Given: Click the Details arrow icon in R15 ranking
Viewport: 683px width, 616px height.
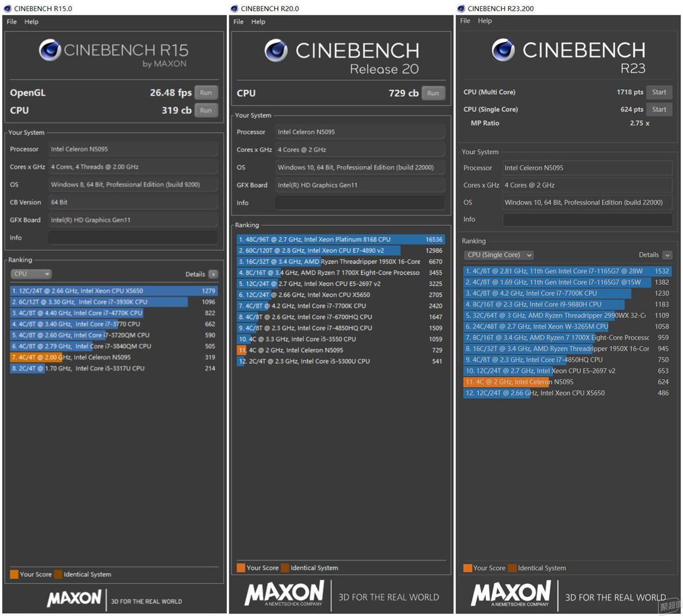Looking at the screenshot, I should point(213,274).
